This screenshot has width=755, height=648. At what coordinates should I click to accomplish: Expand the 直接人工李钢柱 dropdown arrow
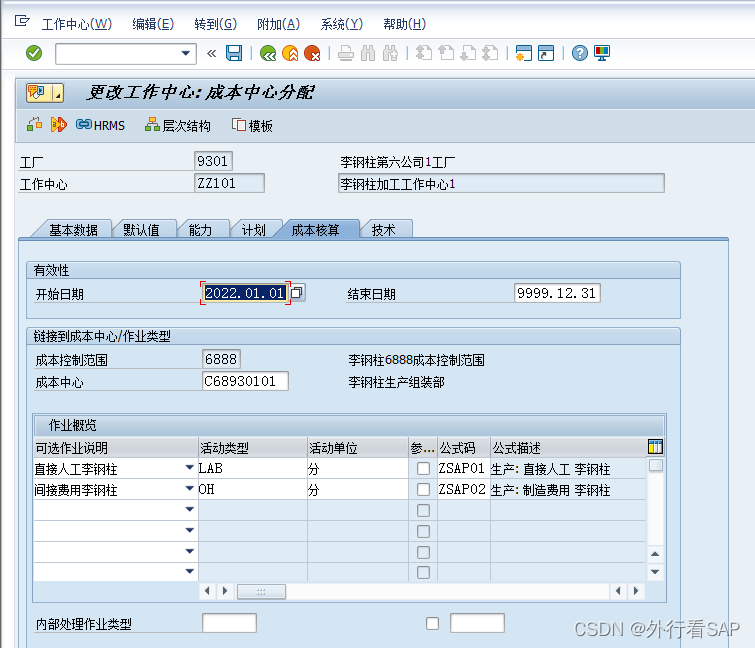point(189,468)
